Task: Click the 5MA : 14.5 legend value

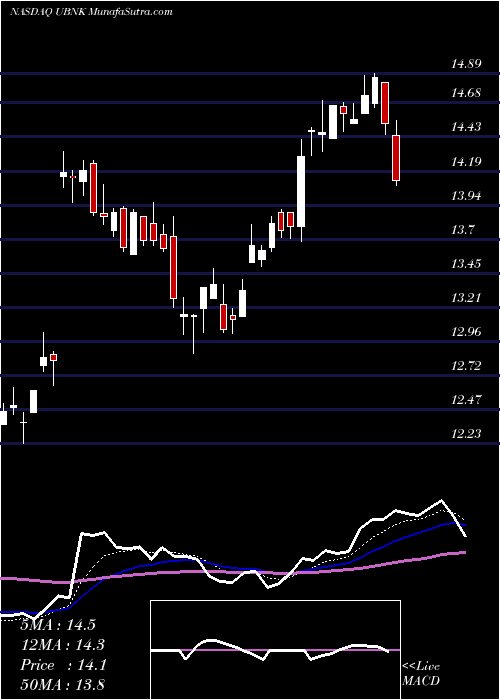Action: [58, 625]
